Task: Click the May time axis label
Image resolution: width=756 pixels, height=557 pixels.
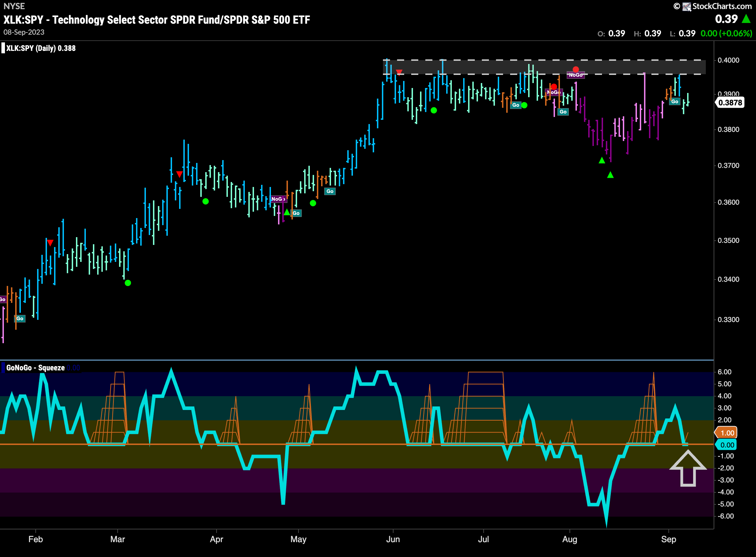Action: [x=299, y=539]
